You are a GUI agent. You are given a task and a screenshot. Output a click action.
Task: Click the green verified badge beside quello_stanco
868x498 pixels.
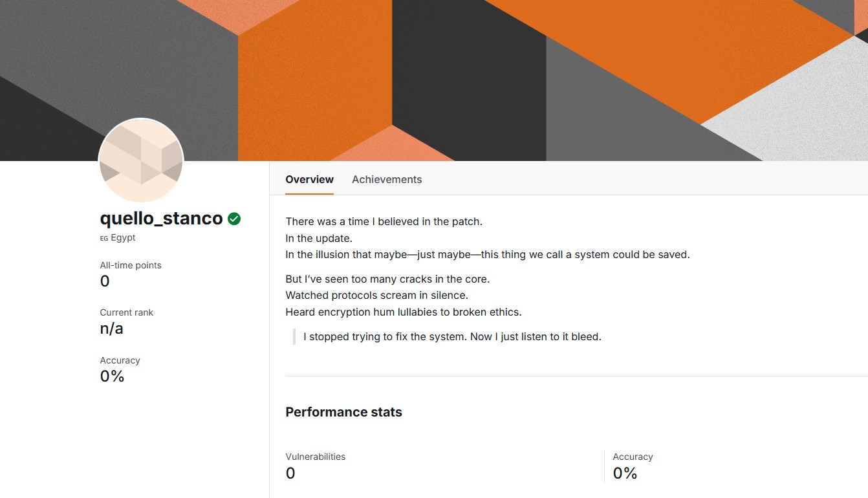[234, 219]
